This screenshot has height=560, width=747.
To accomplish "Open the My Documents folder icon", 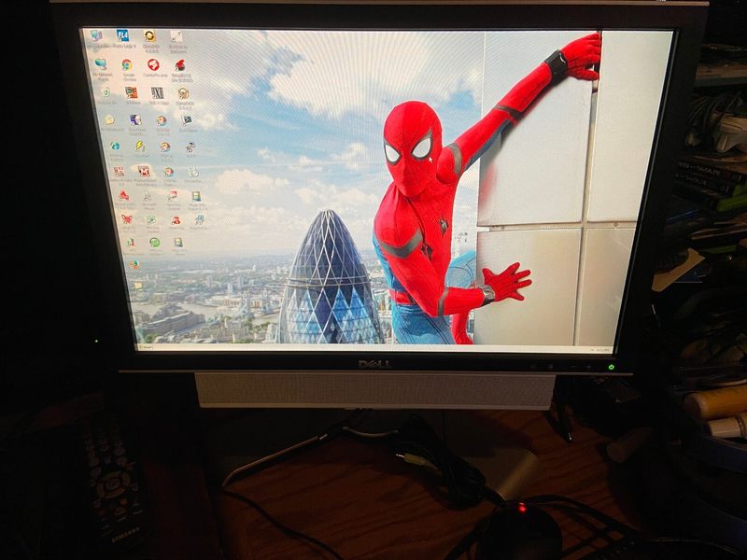I will click(109, 119).
